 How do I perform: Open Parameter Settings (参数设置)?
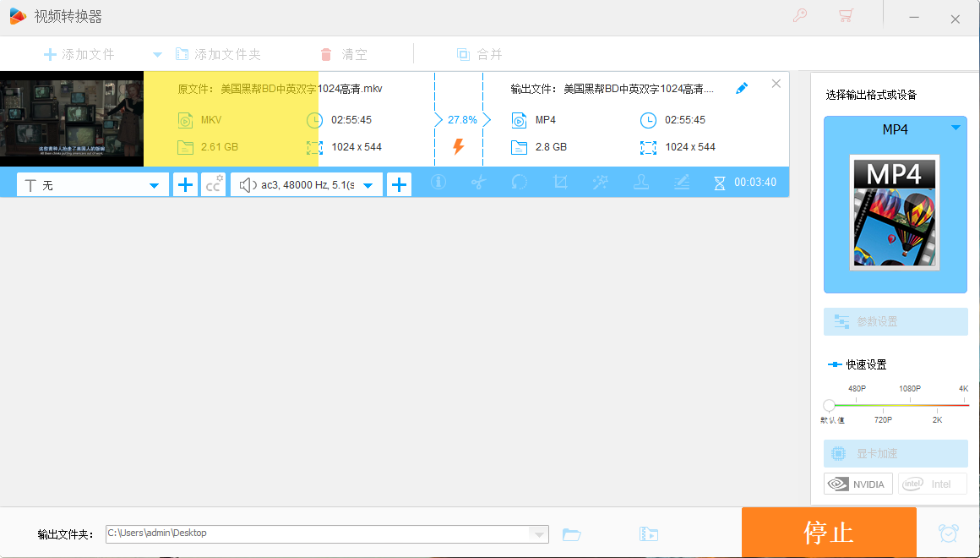pos(896,321)
